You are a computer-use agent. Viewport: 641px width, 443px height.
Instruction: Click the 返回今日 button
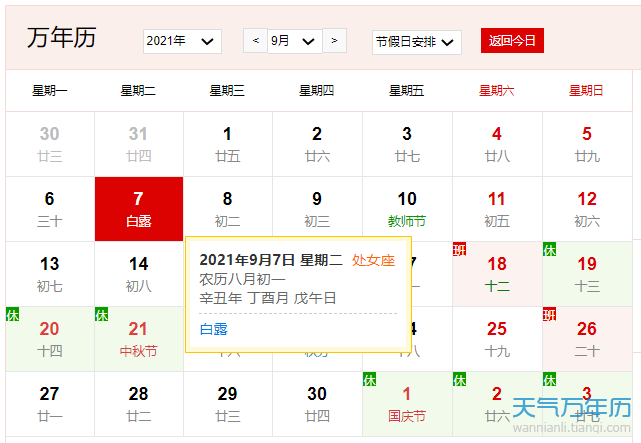tap(512, 40)
